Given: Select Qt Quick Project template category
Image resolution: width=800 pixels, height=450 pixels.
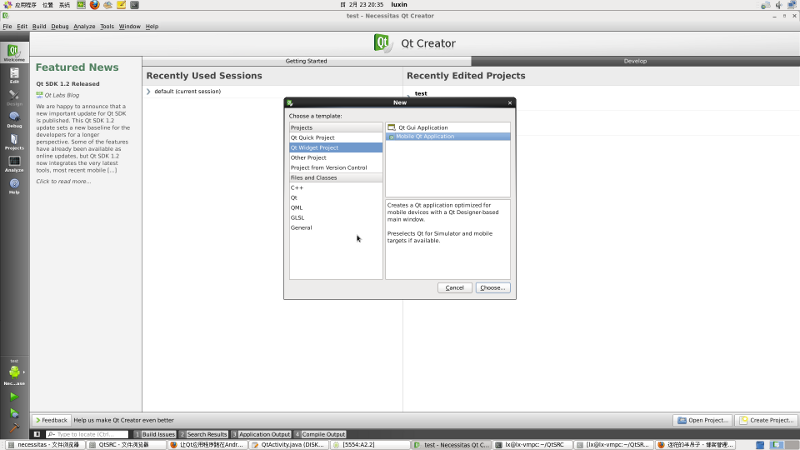Looking at the screenshot, I should point(336,138).
